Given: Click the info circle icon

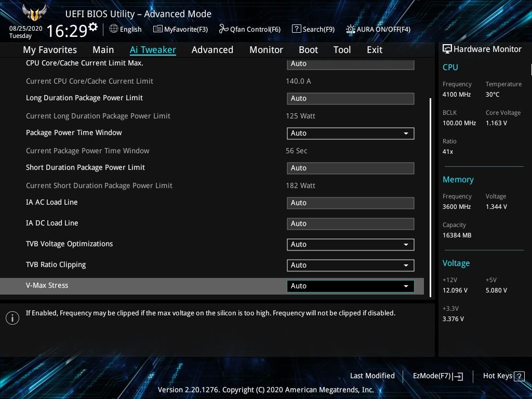Looking at the screenshot, I should (x=12, y=318).
